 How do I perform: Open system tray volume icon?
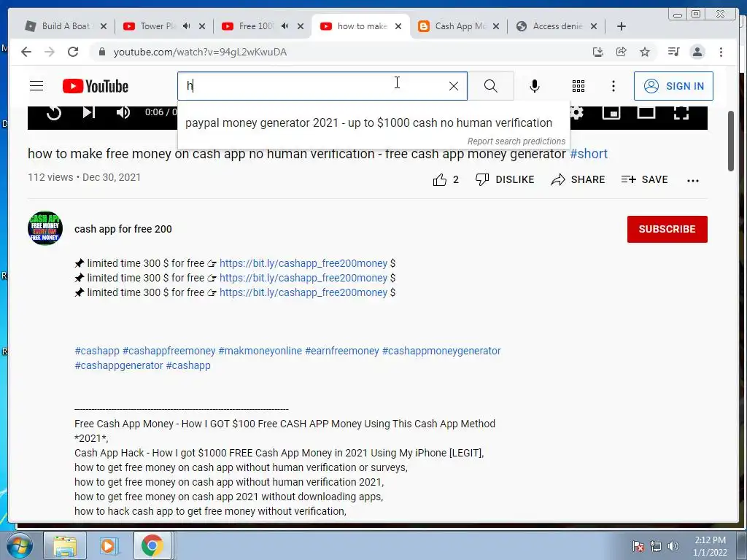[x=673, y=546]
